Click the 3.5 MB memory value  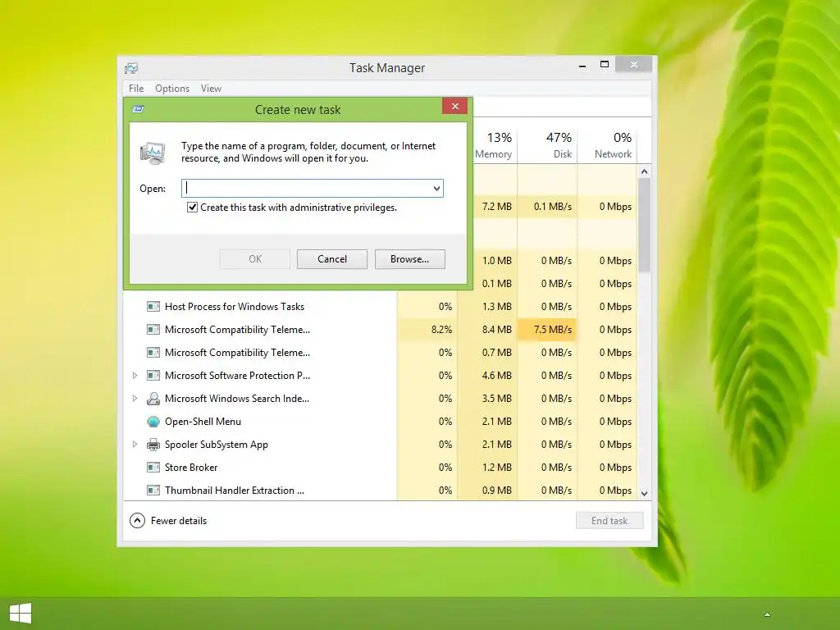click(496, 399)
